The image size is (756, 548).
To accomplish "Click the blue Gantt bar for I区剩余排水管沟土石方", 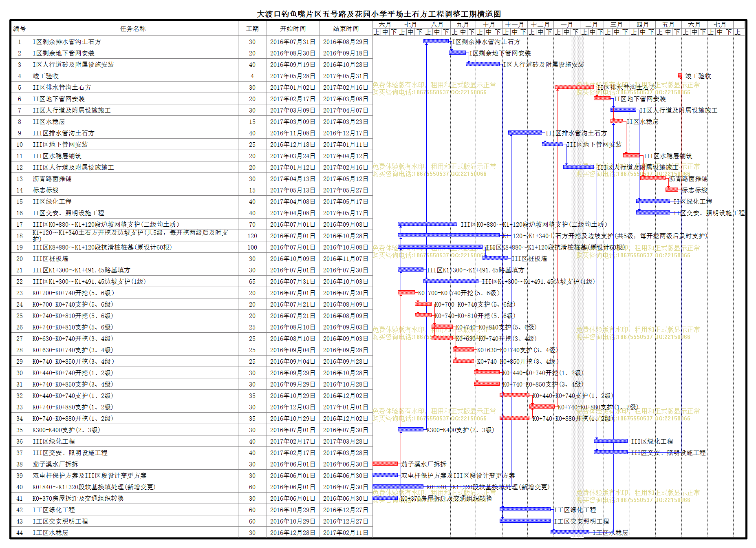I will coord(436,41).
